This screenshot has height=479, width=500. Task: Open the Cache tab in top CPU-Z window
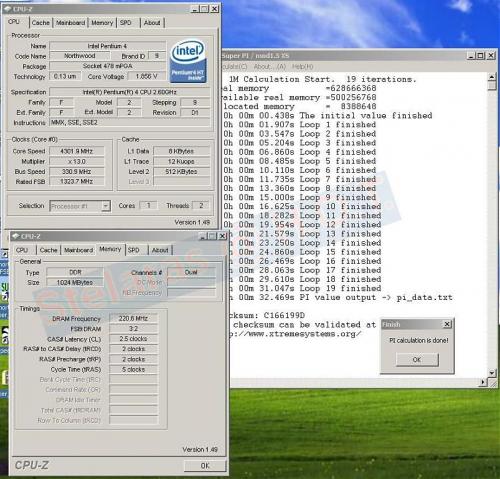tap(41, 23)
